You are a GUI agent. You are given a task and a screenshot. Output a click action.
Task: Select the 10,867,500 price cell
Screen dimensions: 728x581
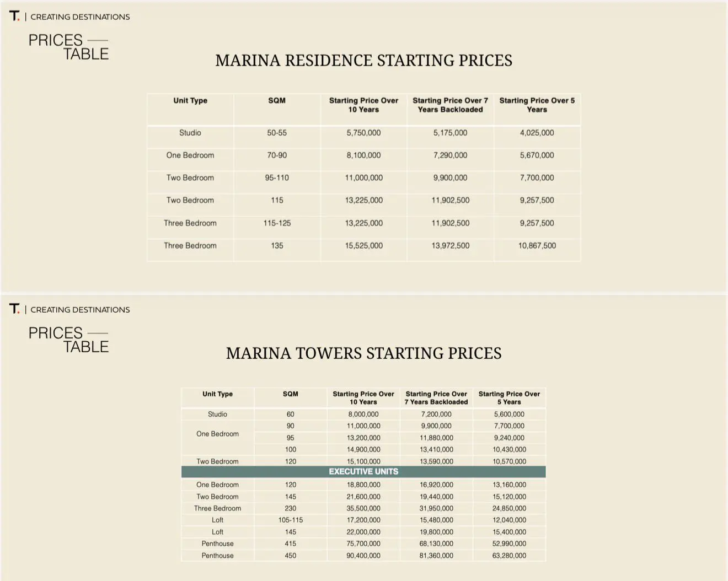coord(537,246)
